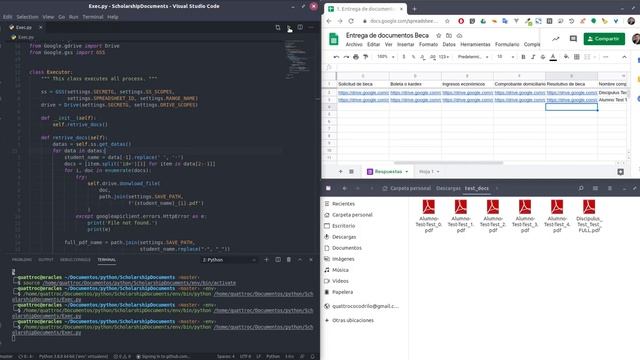640x360 pixels.
Task: Click the VS Code minimap code overview
Action: (297, 59)
